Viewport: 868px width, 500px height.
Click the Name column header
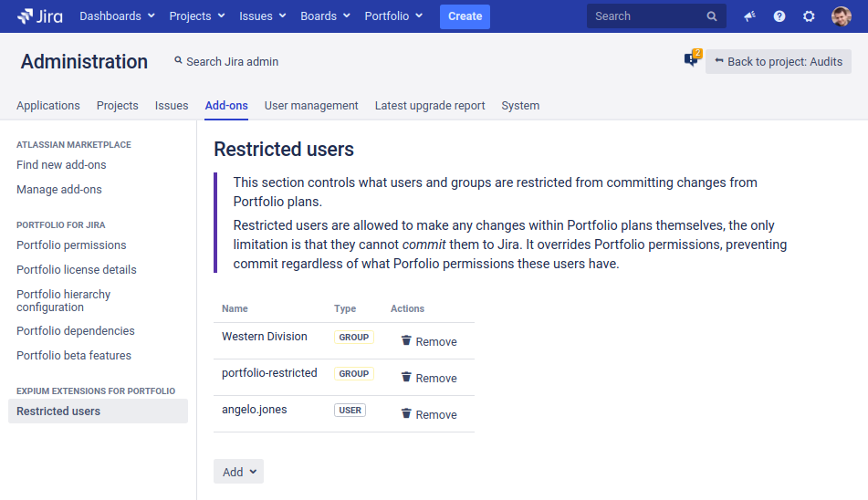pyautogui.click(x=235, y=308)
